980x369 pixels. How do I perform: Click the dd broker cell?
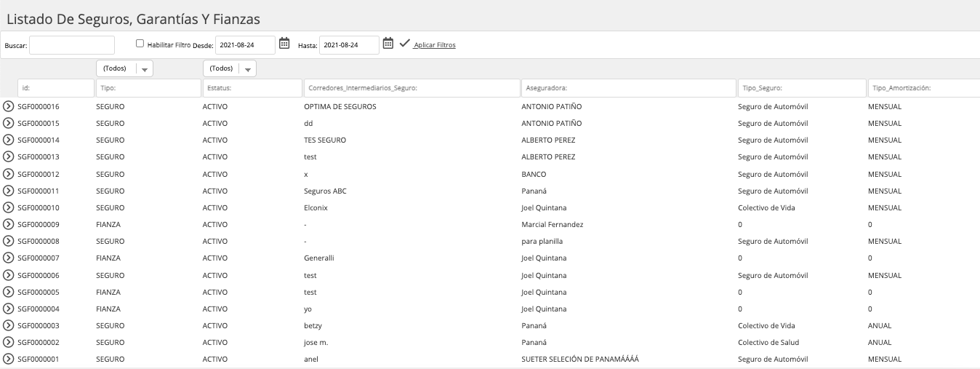coord(308,123)
